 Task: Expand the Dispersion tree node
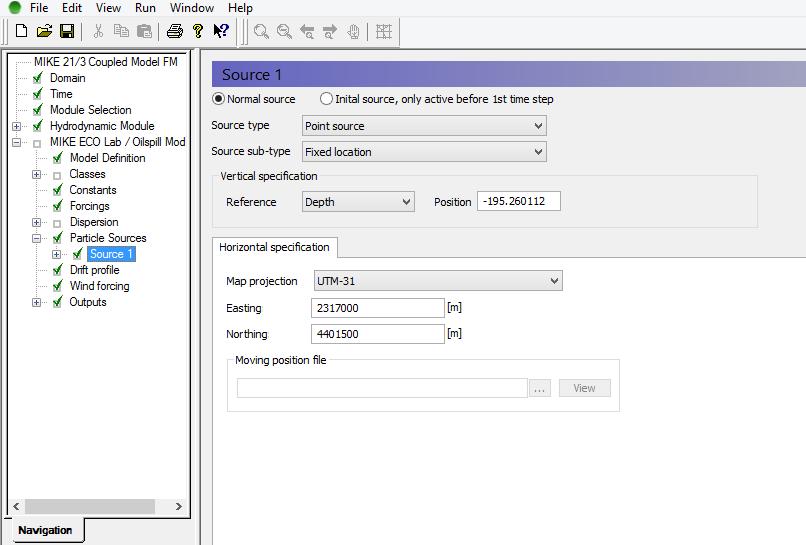36,222
